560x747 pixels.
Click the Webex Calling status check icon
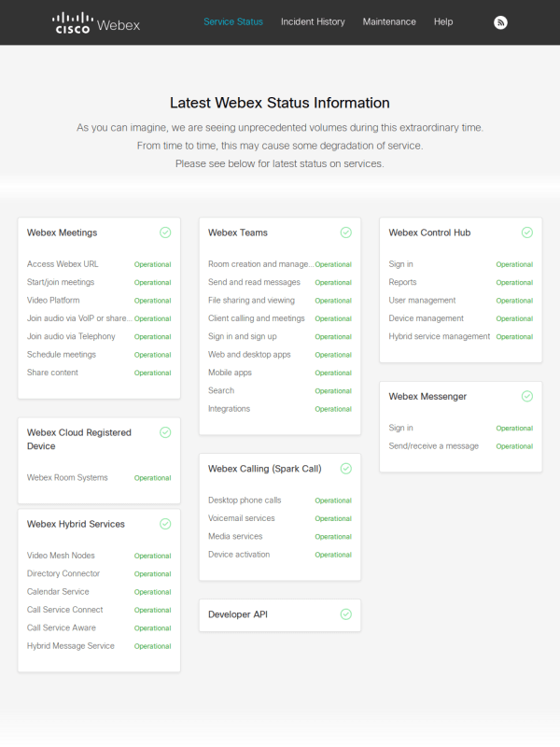pos(346,469)
